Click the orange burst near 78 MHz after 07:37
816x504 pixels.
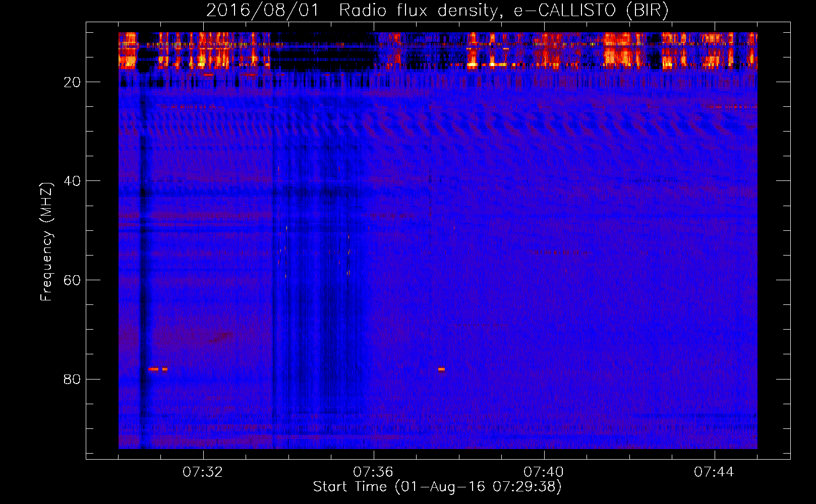click(441, 369)
